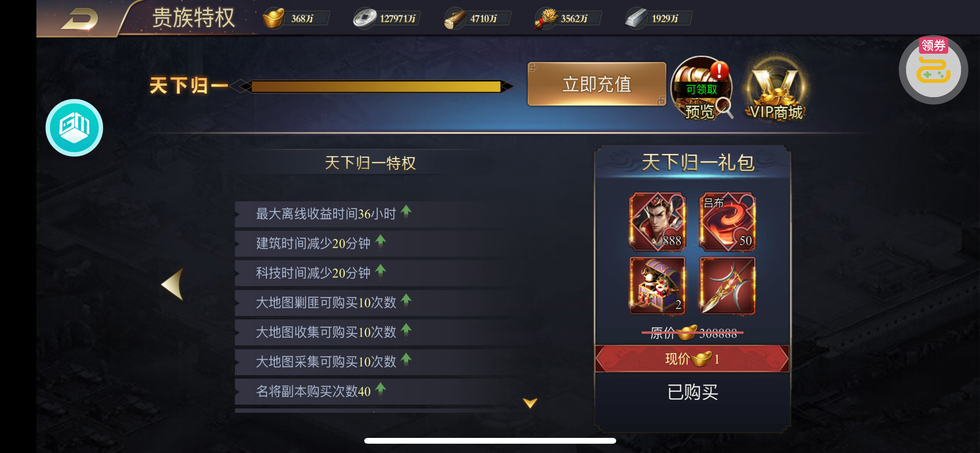
Task: Tap the wood log resource icon
Action: click(454, 18)
